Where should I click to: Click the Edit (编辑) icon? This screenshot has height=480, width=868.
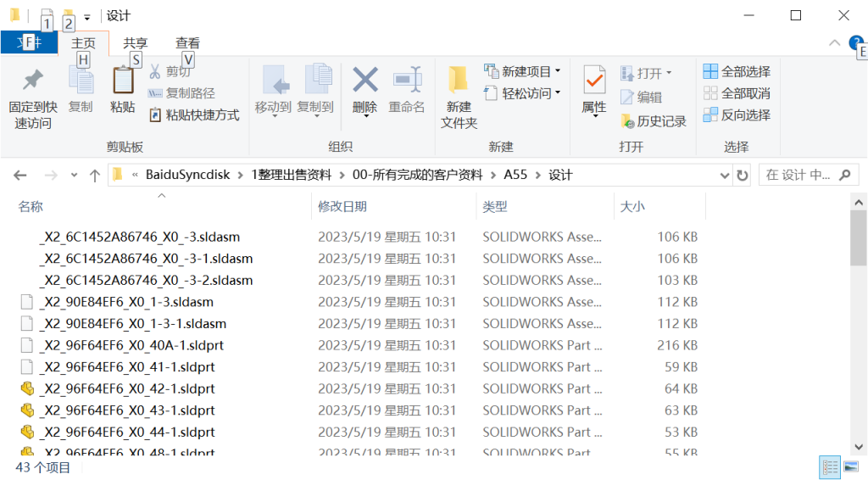click(626, 97)
